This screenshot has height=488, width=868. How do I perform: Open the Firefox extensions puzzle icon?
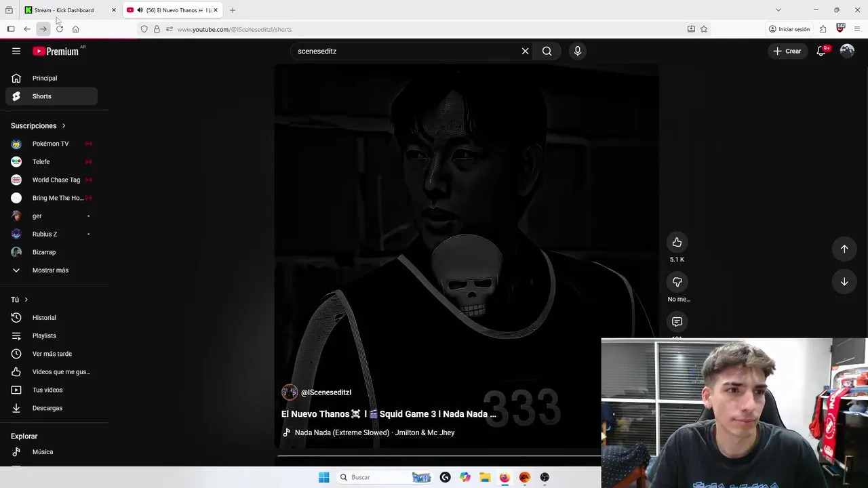(x=823, y=29)
